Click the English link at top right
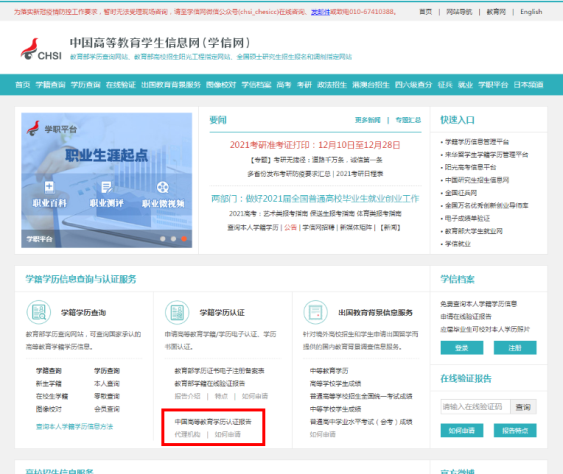Viewport: 563px width, 474px height. click(x=531, y=12)
